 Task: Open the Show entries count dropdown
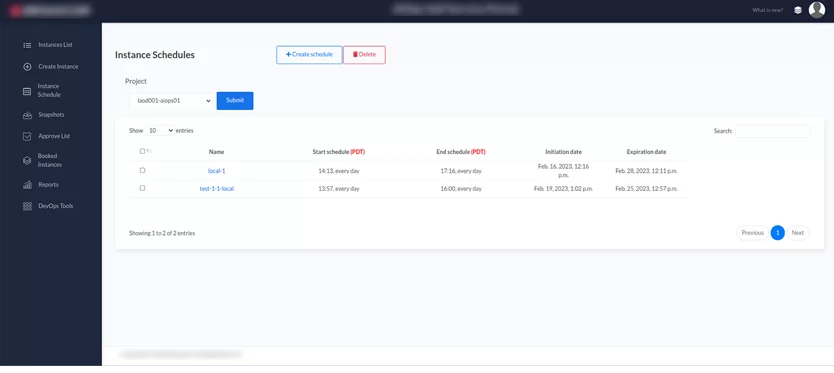coord(159,130)
